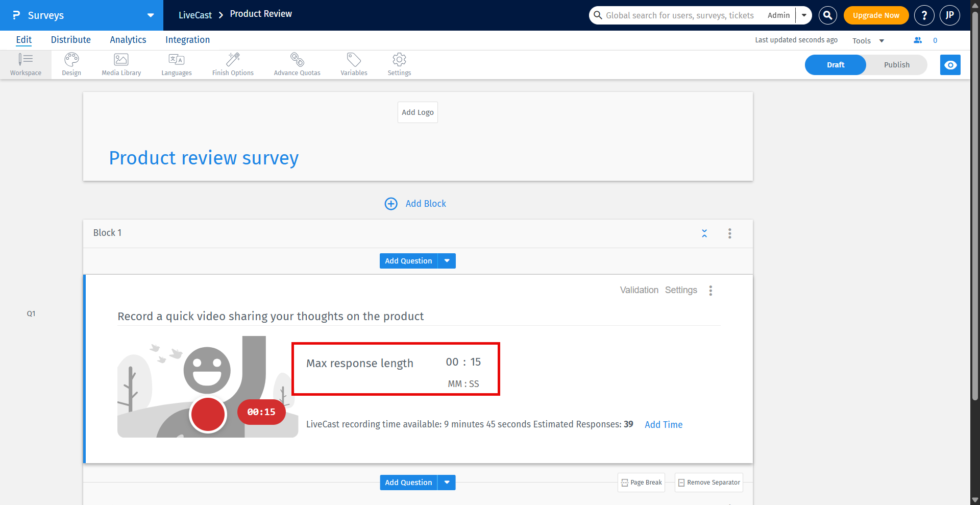Switch survey status to Publish
Image resolution: width=980 pixels, height=505 pixels.
(x=896, y=65)
